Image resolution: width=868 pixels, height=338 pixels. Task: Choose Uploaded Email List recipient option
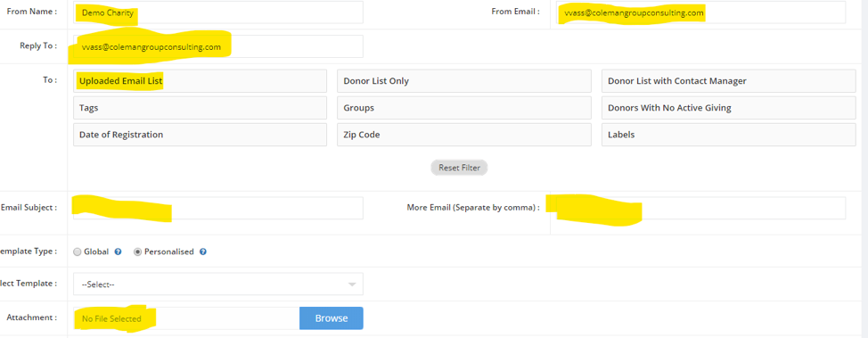click(200, 81)
